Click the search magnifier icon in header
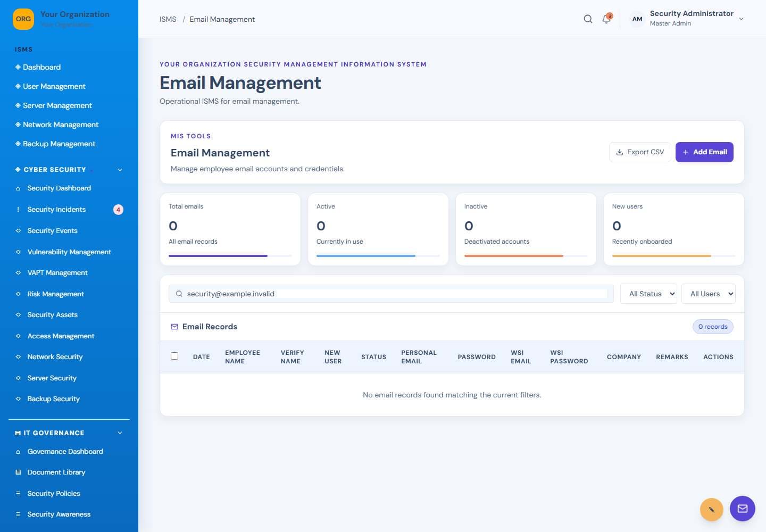The image size is (766, 532). coord(588,19)
